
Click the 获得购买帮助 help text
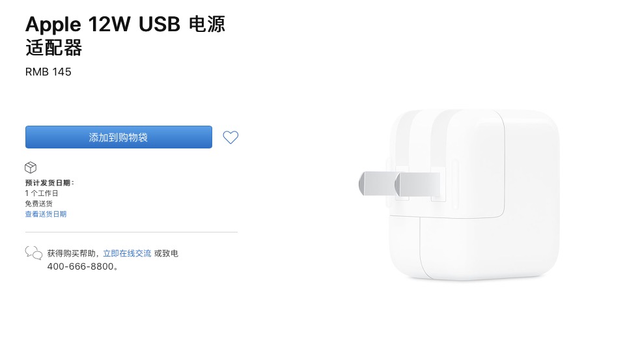(72, 253)
